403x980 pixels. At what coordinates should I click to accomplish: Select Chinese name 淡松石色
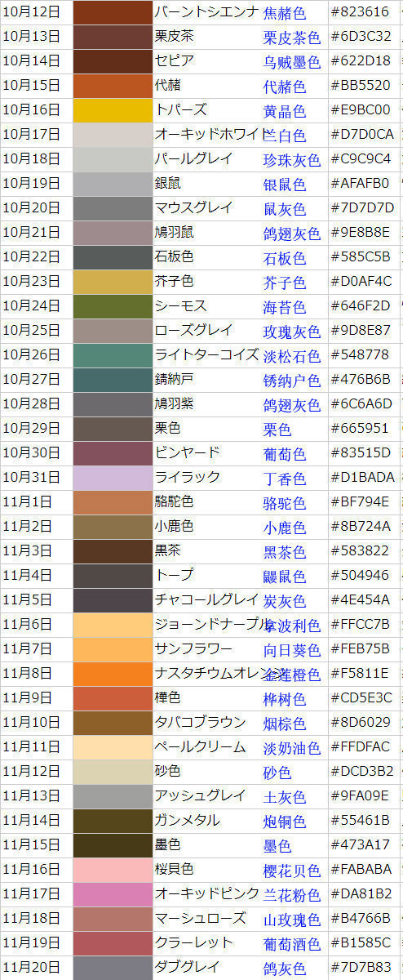point(292,356)
